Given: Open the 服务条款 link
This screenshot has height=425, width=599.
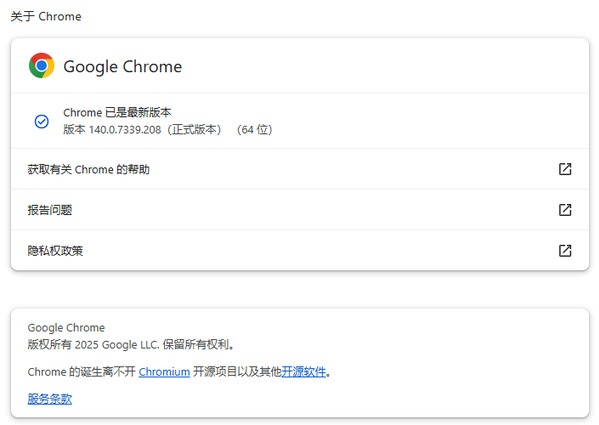Looking at the screenshot, I should pyautogui.click(x=50, y=399).
